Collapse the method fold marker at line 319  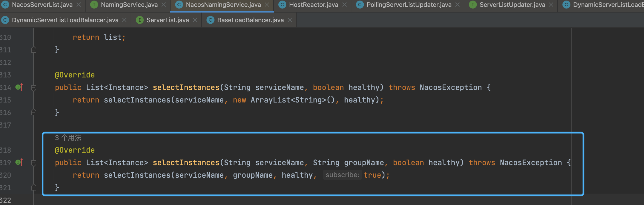pos(34,163)
